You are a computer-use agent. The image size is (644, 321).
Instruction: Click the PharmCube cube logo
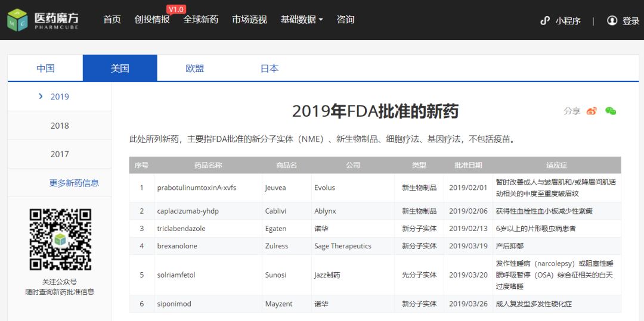tap(17, 19)
